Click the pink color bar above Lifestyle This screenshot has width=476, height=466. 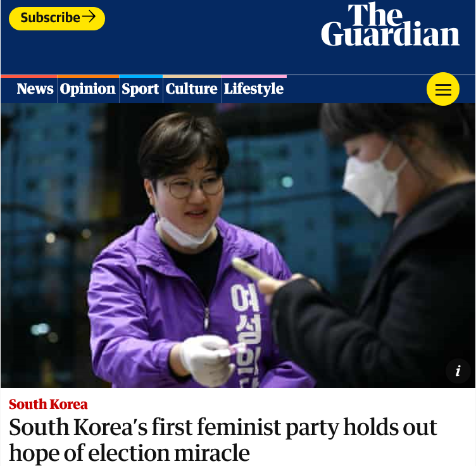coord(254,76)
